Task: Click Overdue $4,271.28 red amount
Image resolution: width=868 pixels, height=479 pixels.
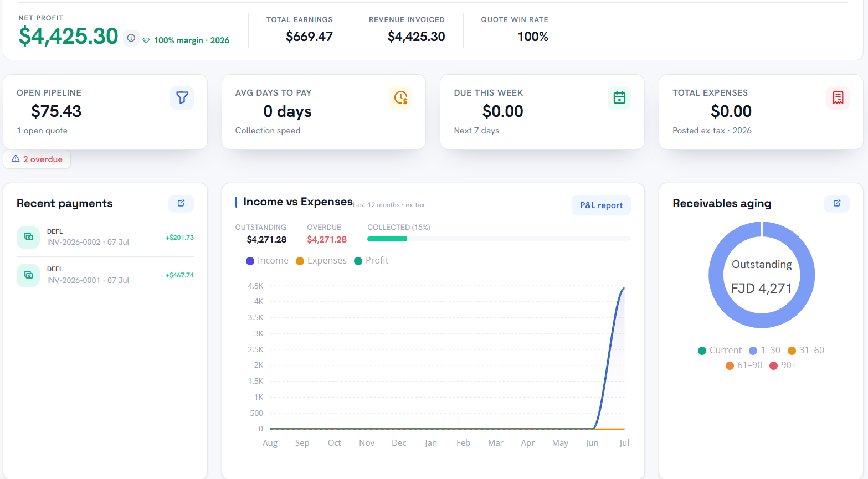Action: [x=327, y=240]
